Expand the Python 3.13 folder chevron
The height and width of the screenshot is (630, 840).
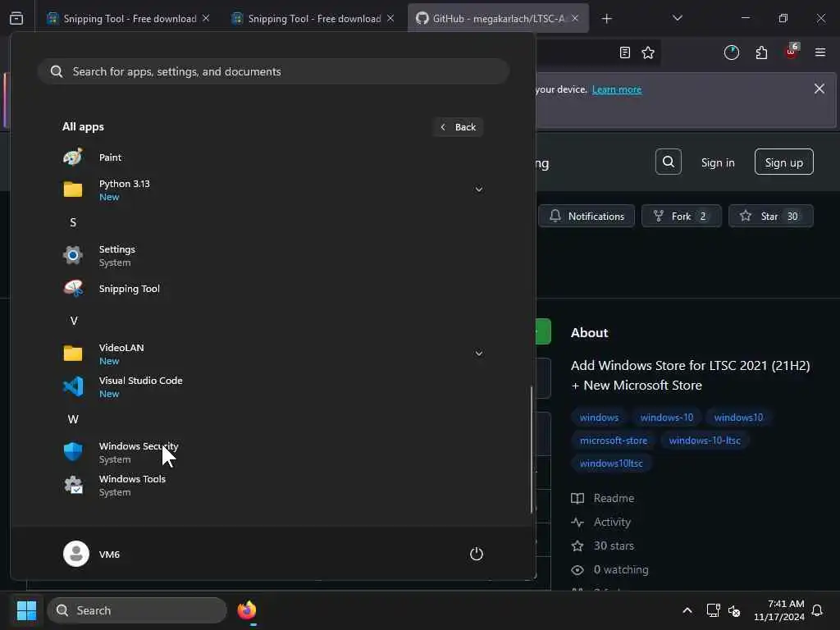pos(479,189)
